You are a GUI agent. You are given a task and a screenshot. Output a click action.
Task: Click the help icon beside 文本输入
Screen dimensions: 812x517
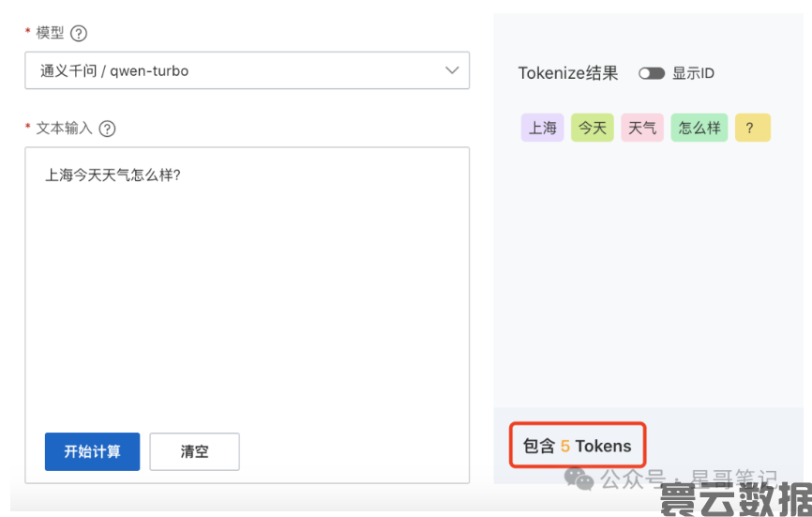pyautogui.click(x=107, y=129)
